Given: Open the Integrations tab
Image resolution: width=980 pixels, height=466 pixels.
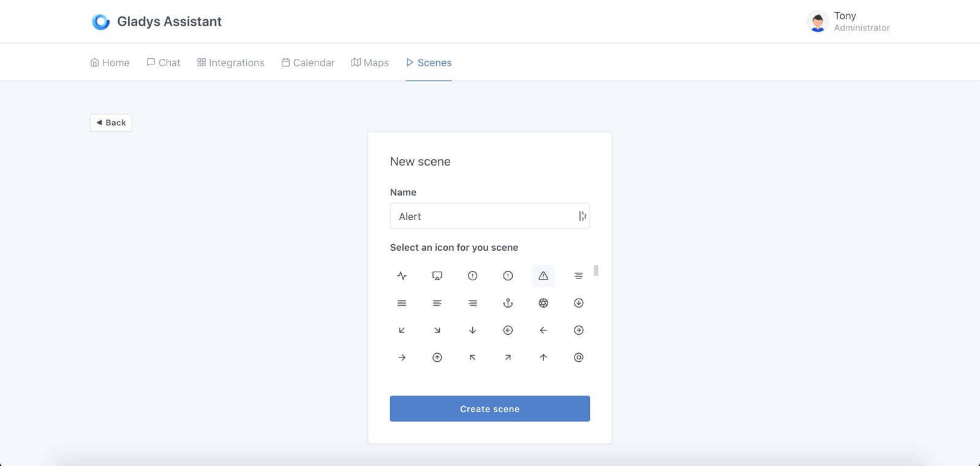Looking at the screenshot, I should (231, 63).
